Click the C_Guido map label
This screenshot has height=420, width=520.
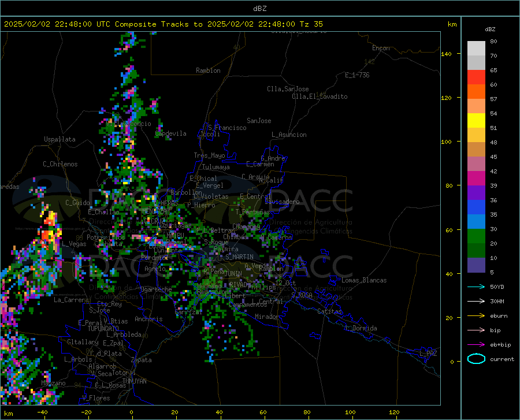tap(77, 203)
